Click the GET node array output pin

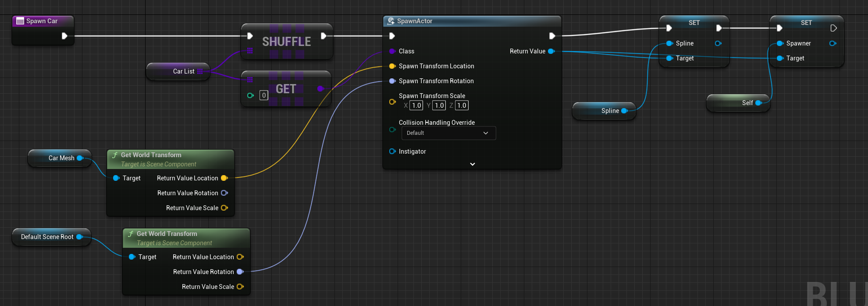pos(320,89)
